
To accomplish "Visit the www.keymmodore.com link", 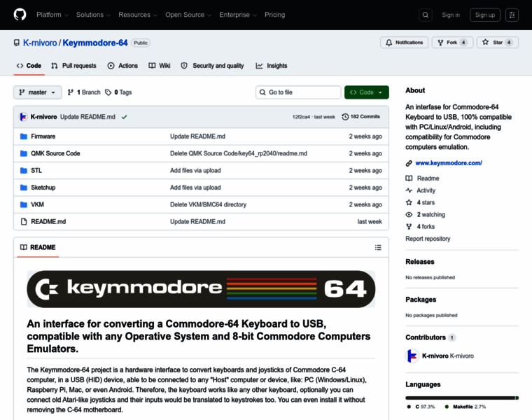I will [448, 163].
